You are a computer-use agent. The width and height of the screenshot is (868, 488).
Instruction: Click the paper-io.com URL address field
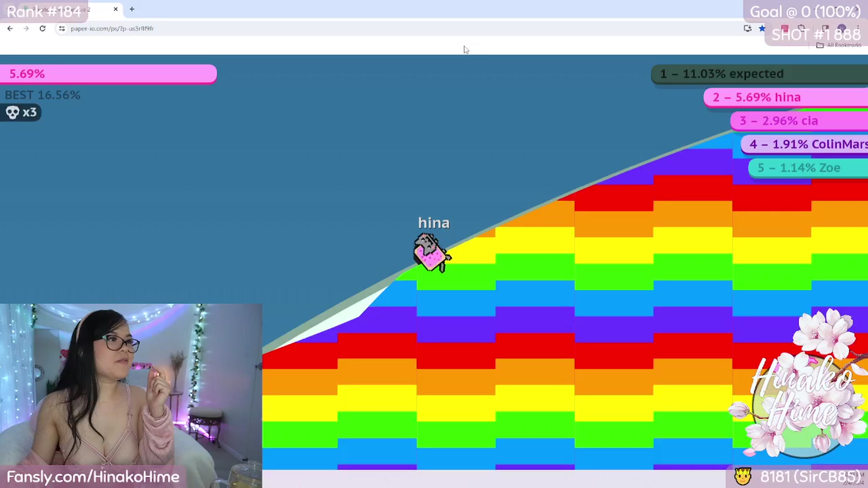pos(112,28)
